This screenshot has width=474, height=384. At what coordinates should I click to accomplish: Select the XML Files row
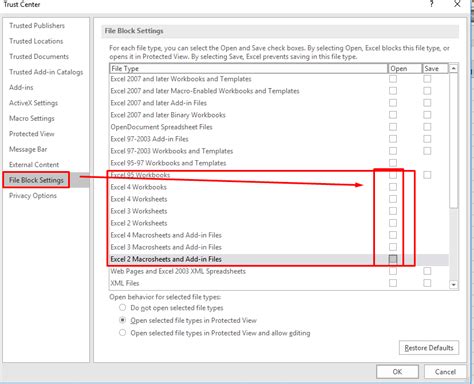click(279, 283)
